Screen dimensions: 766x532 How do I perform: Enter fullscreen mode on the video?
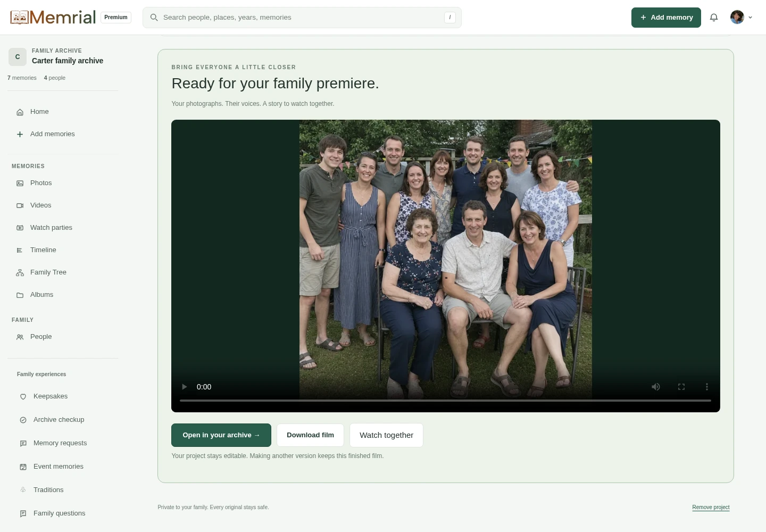[681, 387]
